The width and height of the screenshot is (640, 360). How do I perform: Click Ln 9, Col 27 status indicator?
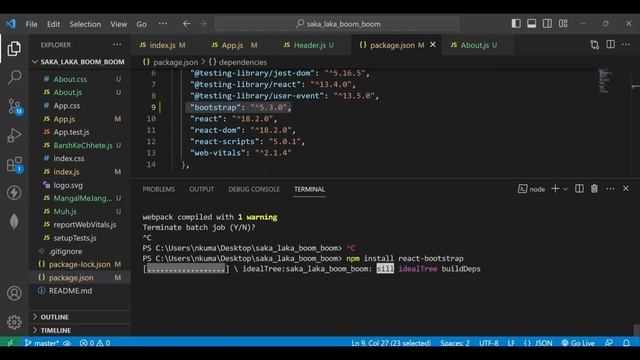click(391, 343)
